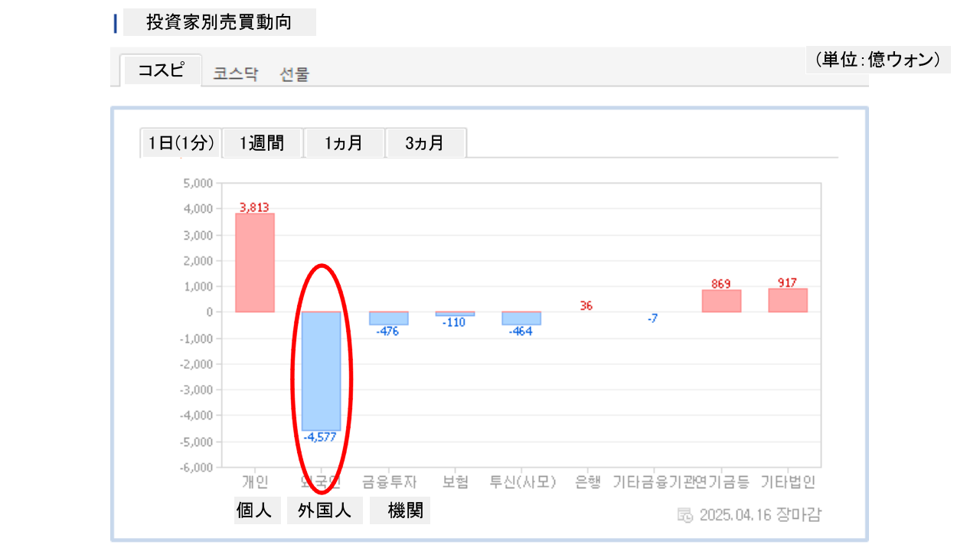Image resolution: width=980 pixels, height=551 pixels.
Task: Choose the 3ヵ月 period tab
Action: [x=425, y=143]
